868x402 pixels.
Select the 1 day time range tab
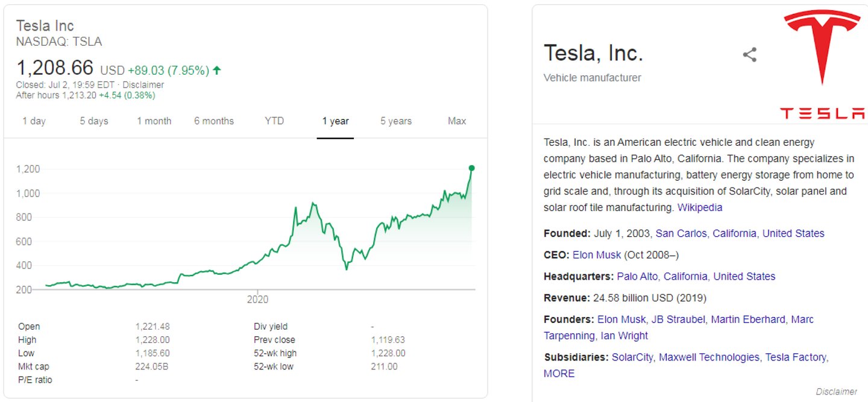coord(34,121)
